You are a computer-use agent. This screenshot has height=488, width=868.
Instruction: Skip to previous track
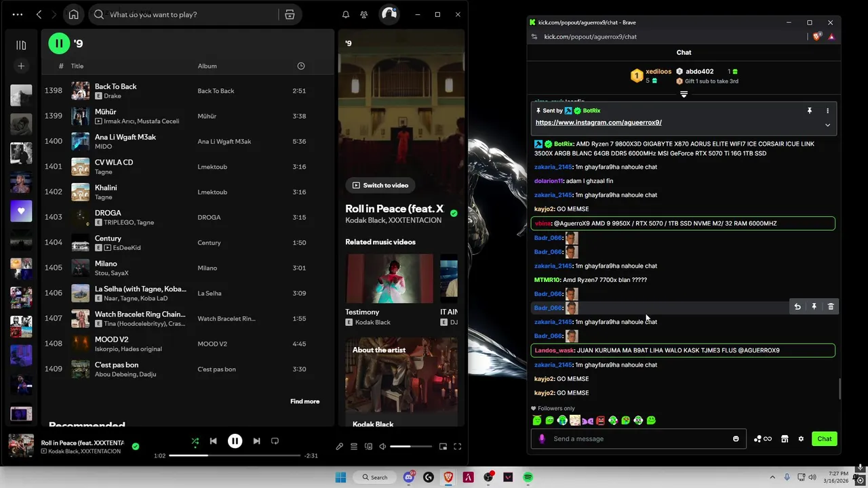pos(213,441)
